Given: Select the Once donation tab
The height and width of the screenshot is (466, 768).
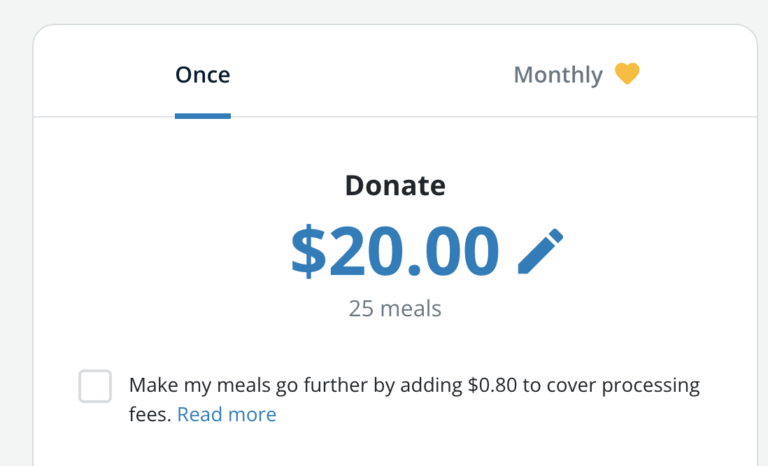Looking at the screenshot, I should pyautogui.click(x=202, y=75).
